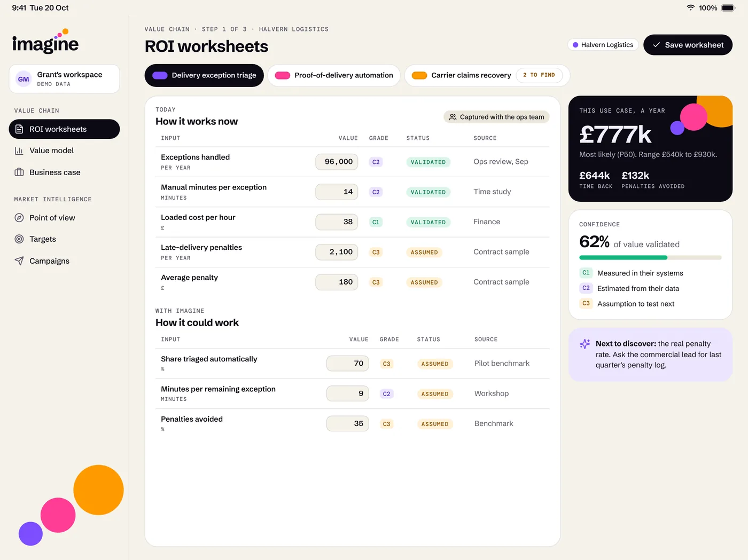Click the sparkle icon beside Next to discover

(x=585, y=344)
